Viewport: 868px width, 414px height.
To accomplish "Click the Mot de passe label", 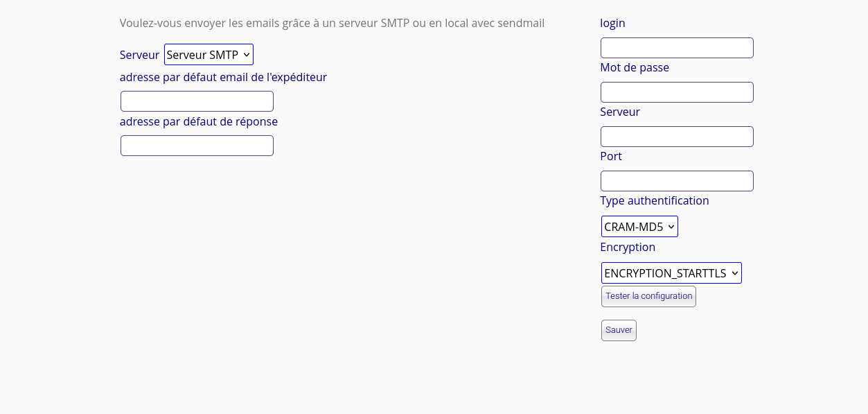I will 634,67.
